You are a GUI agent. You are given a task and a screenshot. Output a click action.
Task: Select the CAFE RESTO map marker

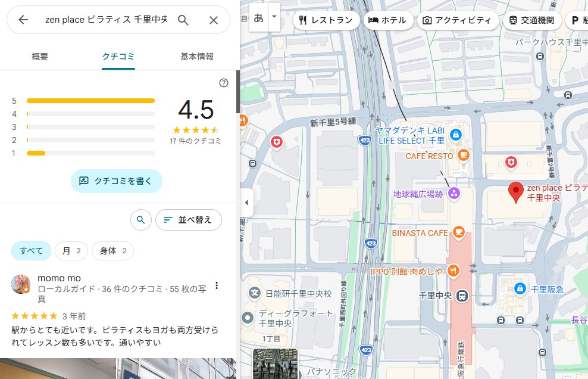tap(463, 156)
